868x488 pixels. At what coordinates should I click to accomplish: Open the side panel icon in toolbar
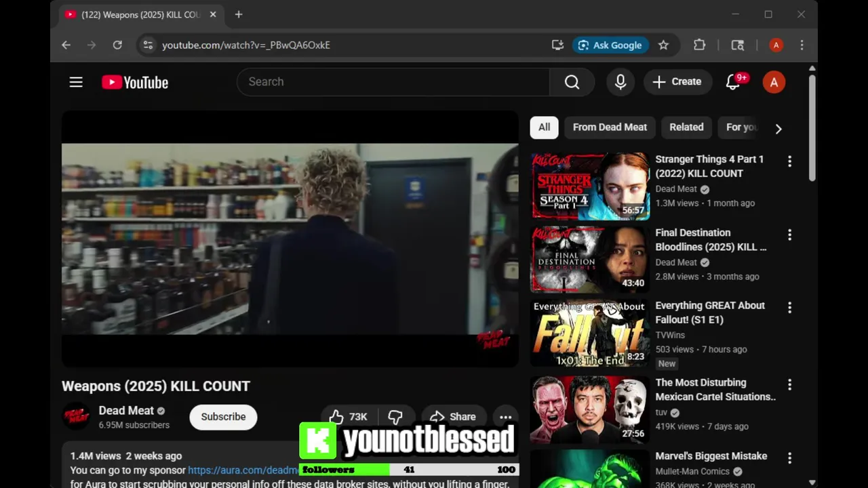tap(738, 45)
